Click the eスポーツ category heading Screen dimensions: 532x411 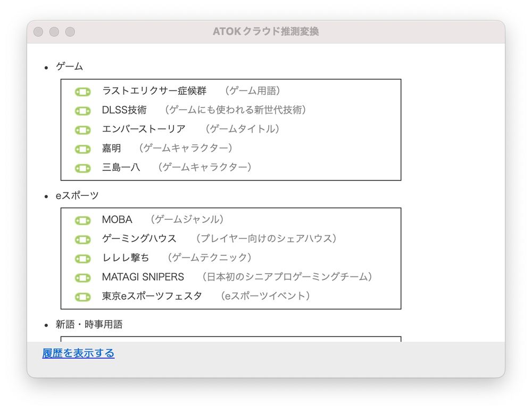77,195
